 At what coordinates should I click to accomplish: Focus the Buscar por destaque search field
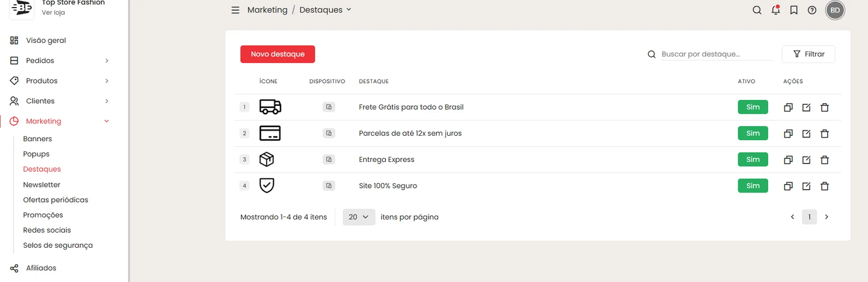(717, 54)
